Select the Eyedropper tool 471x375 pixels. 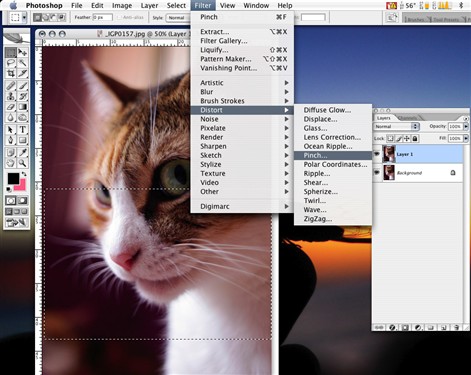[22, 152]
